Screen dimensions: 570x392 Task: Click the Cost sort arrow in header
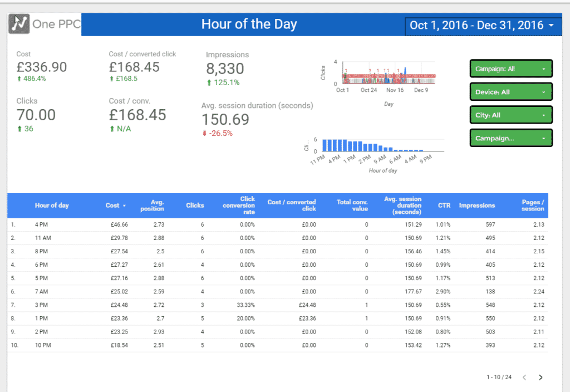click(124, 205)
